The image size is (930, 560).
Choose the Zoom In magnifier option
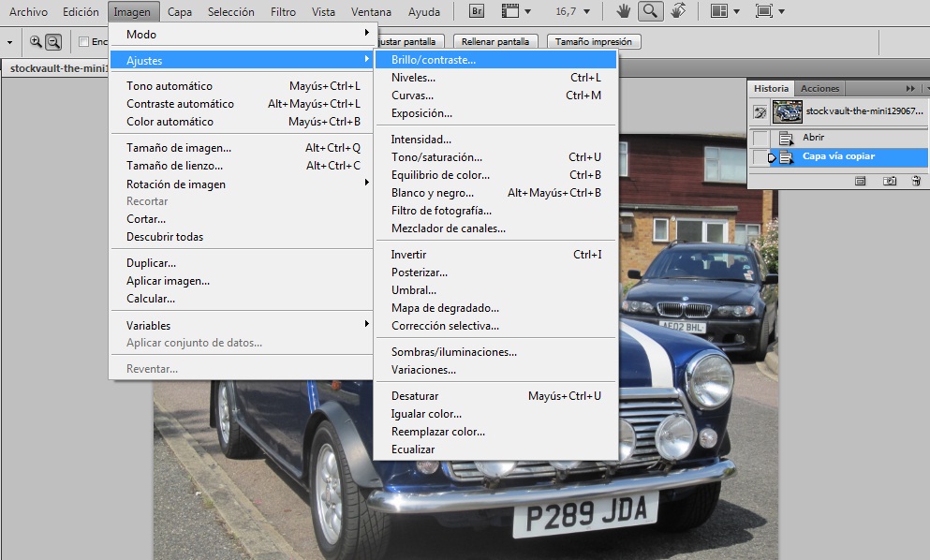tap(36, 41)
